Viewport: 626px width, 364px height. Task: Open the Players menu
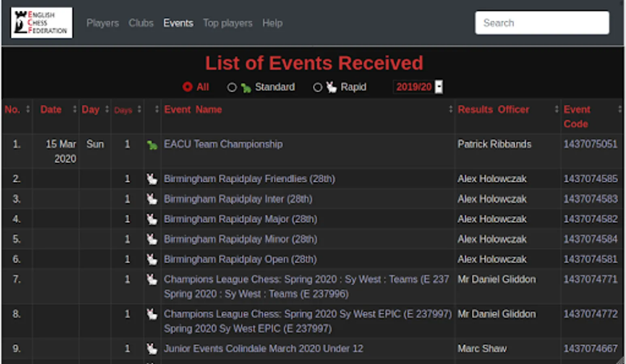[x=102, y=23]
